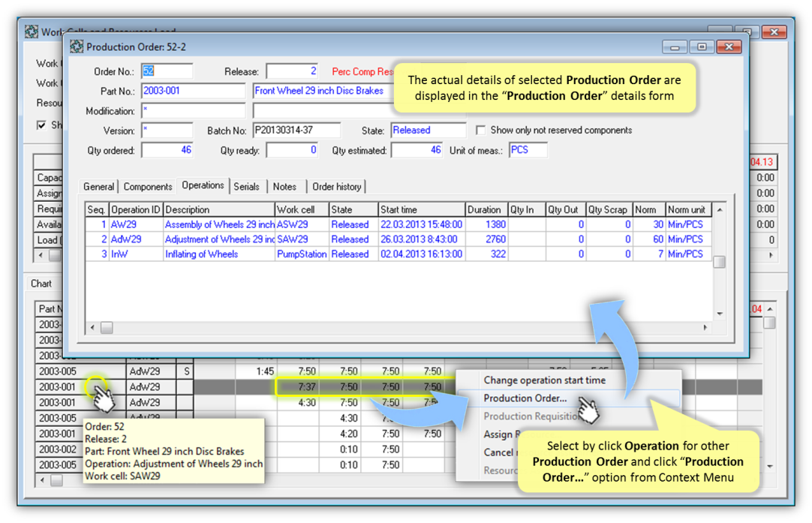812x523 pixels.
Task: Click operations horizontal scrollbar thumb
Action: point(107,328)
